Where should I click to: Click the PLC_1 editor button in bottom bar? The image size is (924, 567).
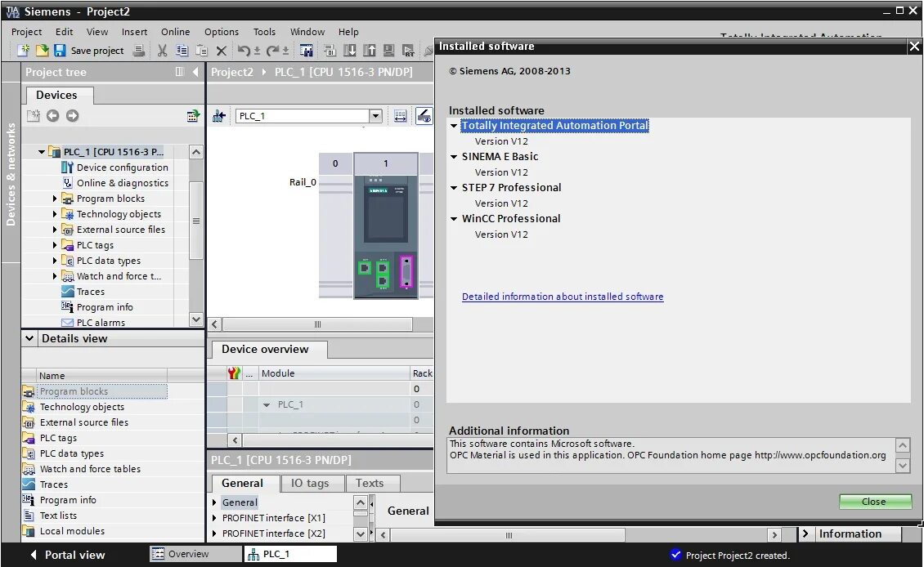tap(290, 554)
